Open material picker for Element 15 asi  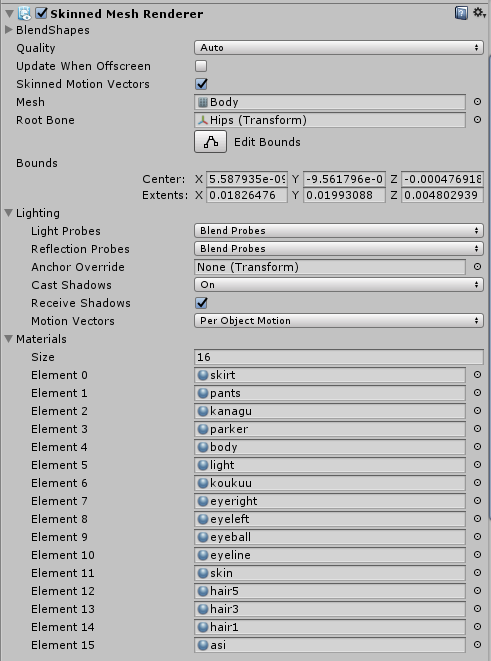click(x=477, y=645)
